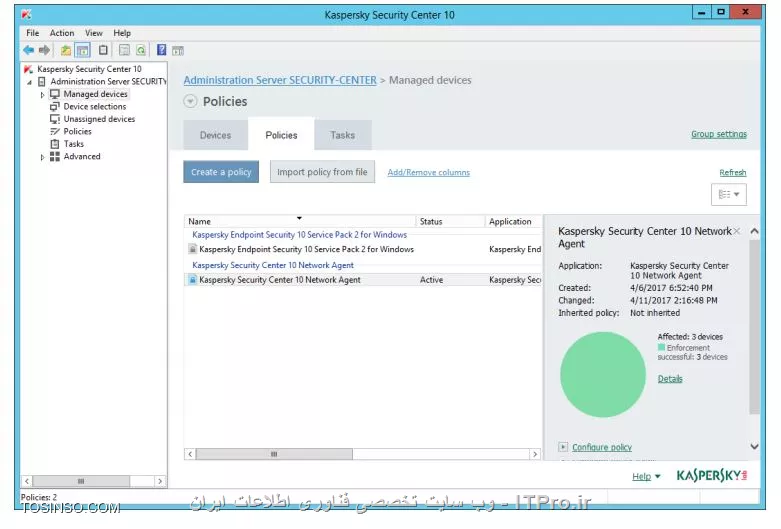Open Group settings link
This screenshot has width=781, height=529.
[x=719, y=134]
